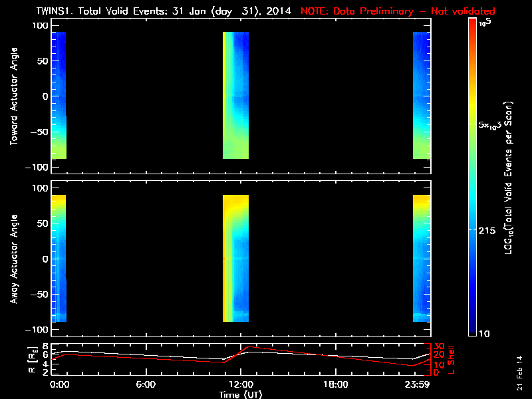Image resolution: width=532 pixels, height=399 pixels.
Task: Click the '215' color bar tick label
Action: [x=490, y=230]
